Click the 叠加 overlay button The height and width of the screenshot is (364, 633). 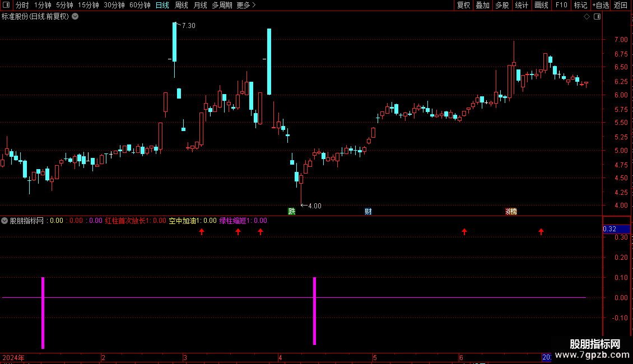point(482,5)
